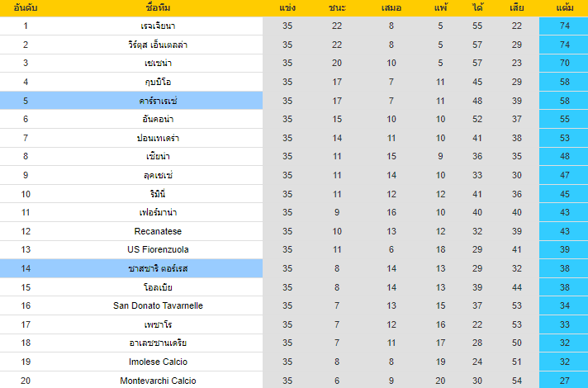The image size is (588, 388).
Task: Select the อันคอน่า team name
Action: coord(158,119)
